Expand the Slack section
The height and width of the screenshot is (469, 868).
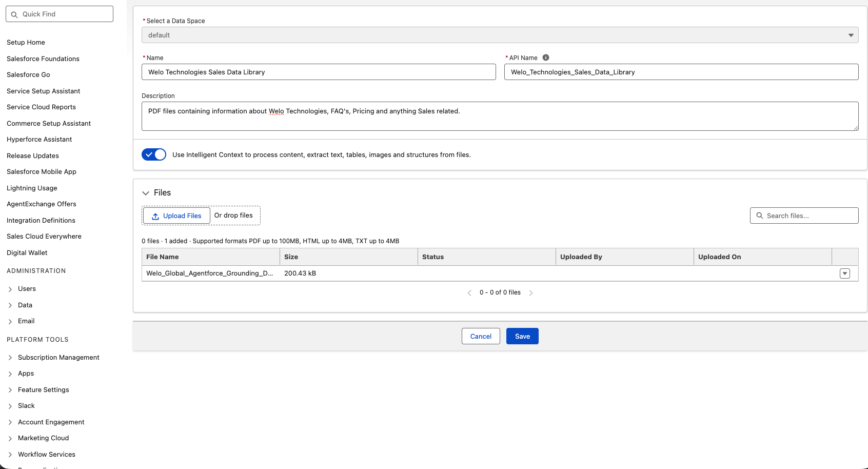10,406
